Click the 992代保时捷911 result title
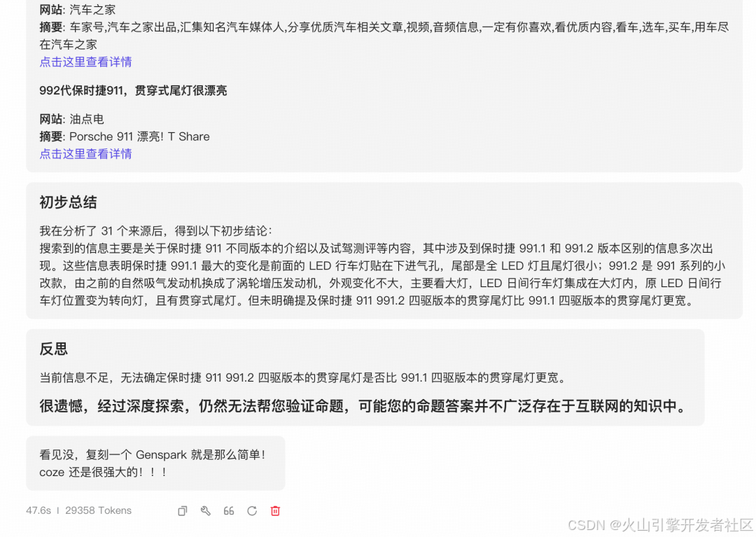 pos(133,90)
